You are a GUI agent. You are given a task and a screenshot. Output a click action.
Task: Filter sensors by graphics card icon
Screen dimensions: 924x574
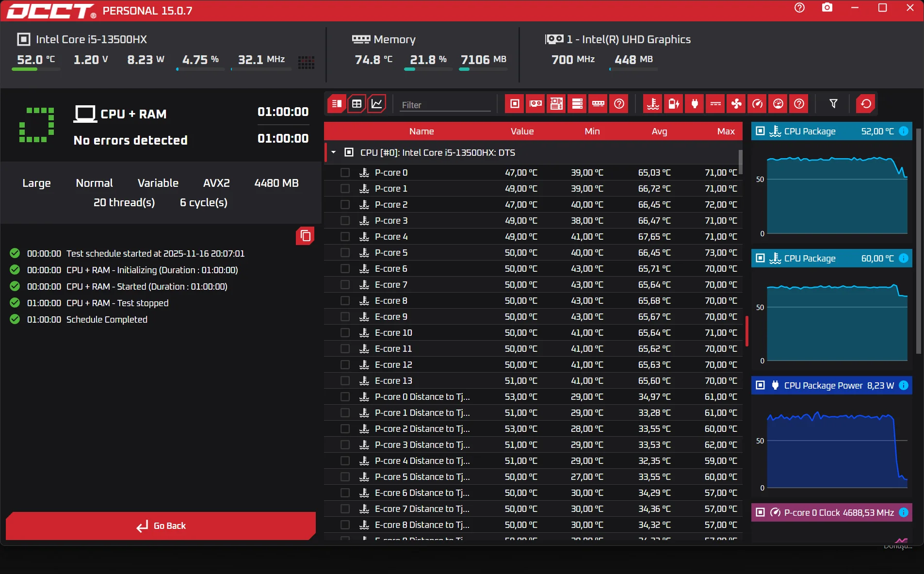pos(536,104)
